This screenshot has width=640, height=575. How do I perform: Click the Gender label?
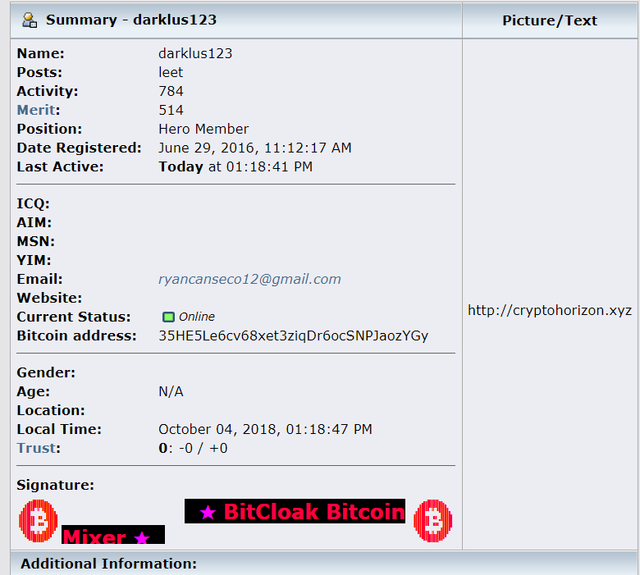[x=46, y=373]
